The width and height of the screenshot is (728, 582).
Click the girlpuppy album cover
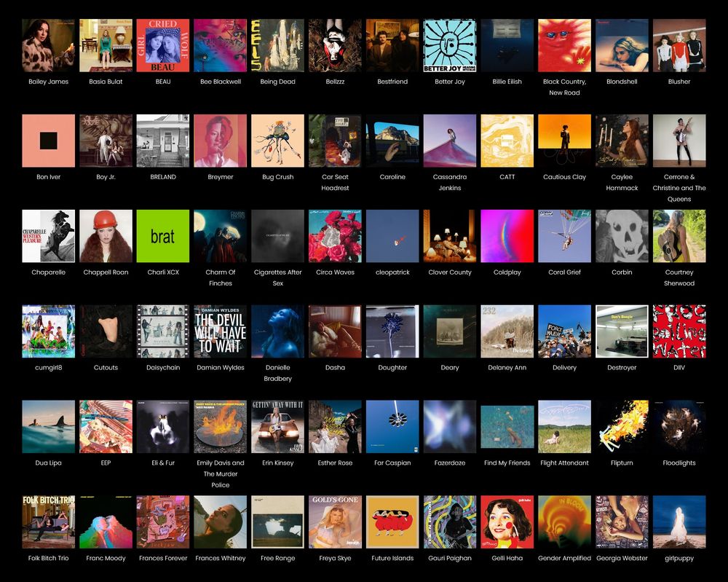pos(679,522)
